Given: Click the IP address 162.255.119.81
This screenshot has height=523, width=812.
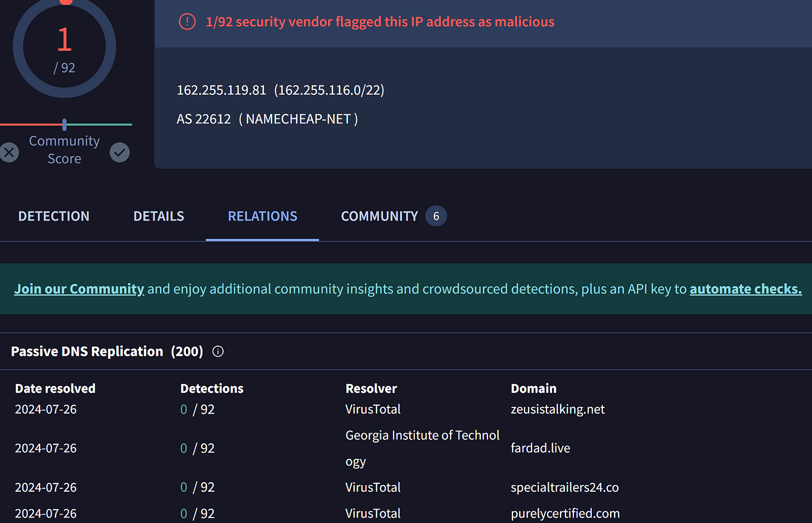Looking at the screenshot, I should [x=221, y=90].
